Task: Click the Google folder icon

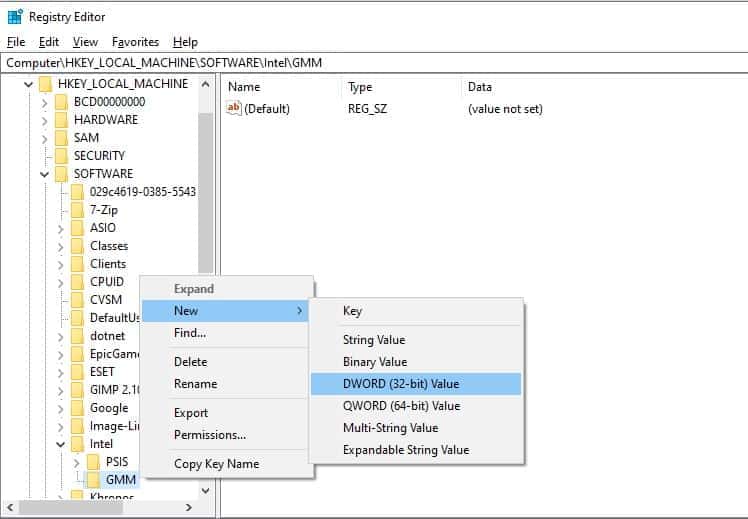Action: pyautogui.click(x=77, y=408)
